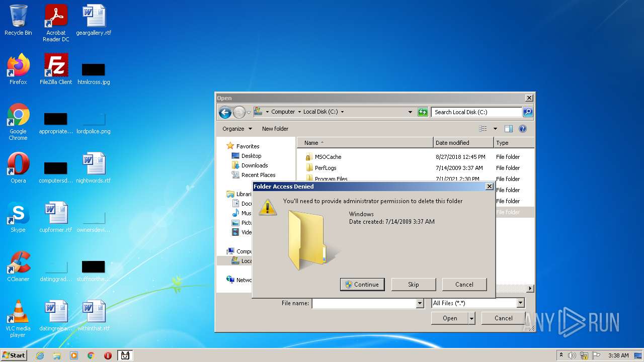
Task: Open Internet Explorer from taskbar
Action: tap(40, 355)
